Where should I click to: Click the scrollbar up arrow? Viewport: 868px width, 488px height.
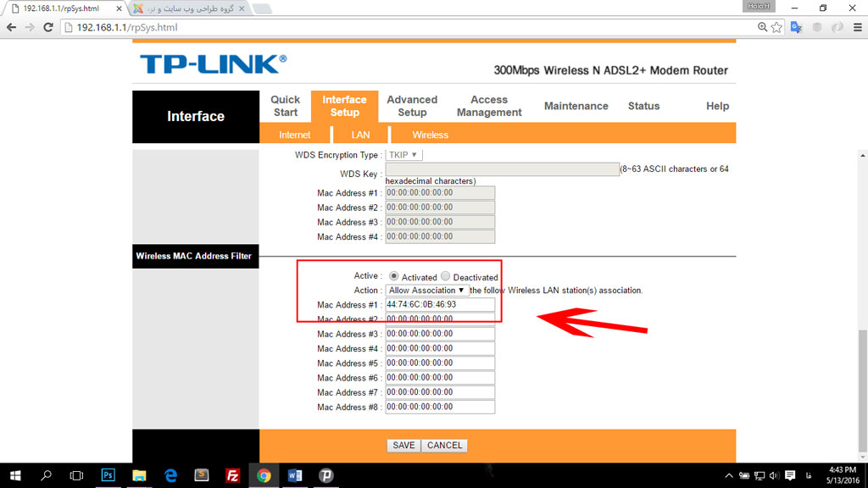coord(862,156)
